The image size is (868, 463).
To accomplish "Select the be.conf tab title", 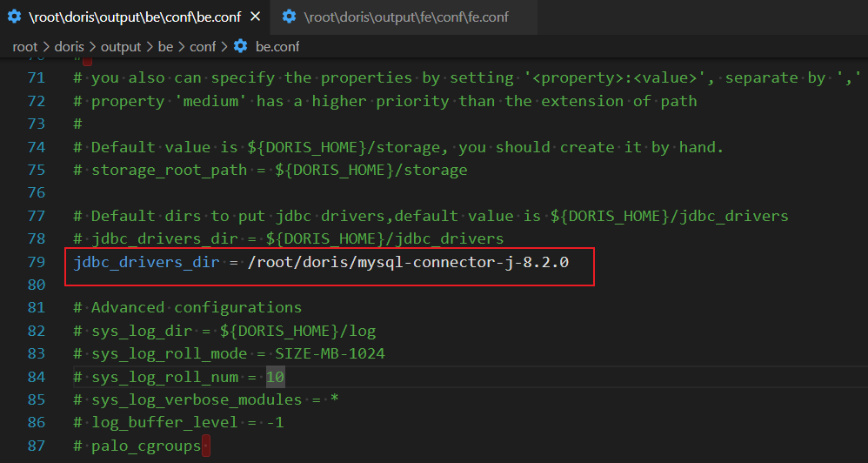I will click(134, 17).
